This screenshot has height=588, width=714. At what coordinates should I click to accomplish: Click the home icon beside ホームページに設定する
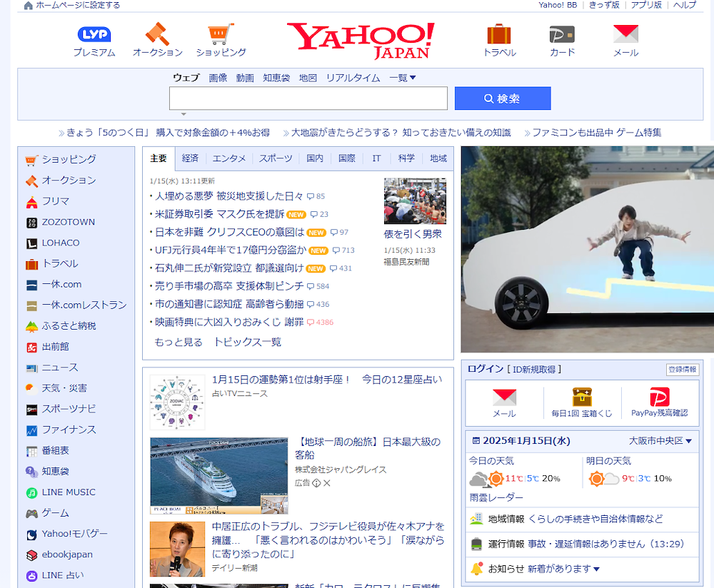(x=29, y=6)
